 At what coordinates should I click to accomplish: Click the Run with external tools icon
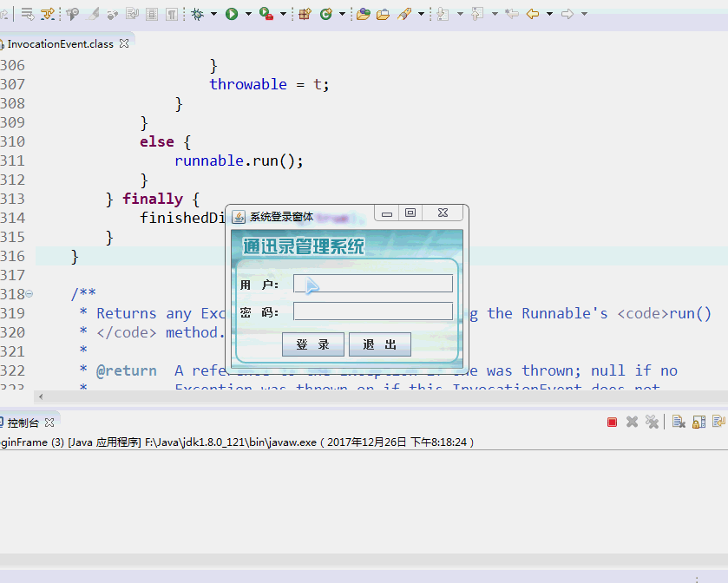266,15
